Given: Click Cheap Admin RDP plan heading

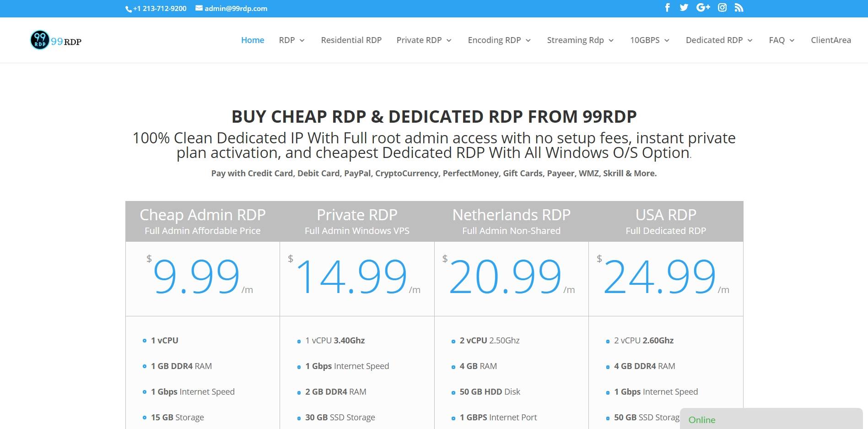Looking at the screenshot, I should 203,215.
